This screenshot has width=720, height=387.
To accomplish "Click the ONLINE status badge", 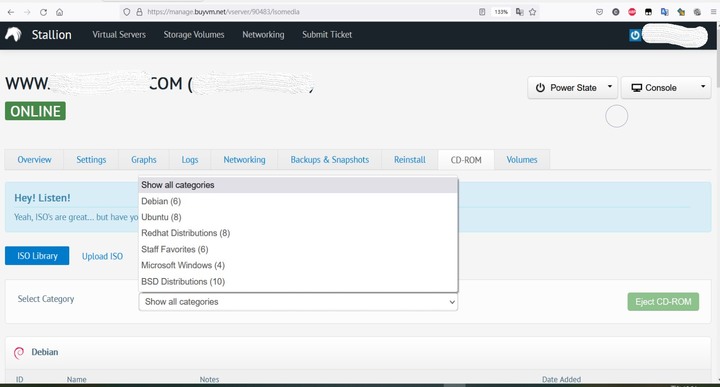I will (35, 111).
